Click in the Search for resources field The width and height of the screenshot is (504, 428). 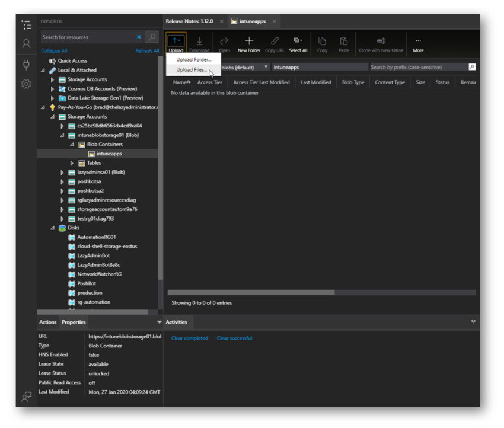[x=88, y=37]
